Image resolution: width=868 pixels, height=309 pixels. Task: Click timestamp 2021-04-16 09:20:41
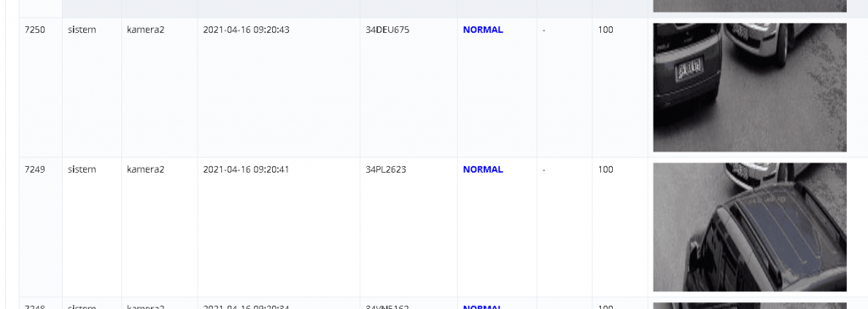247,169
